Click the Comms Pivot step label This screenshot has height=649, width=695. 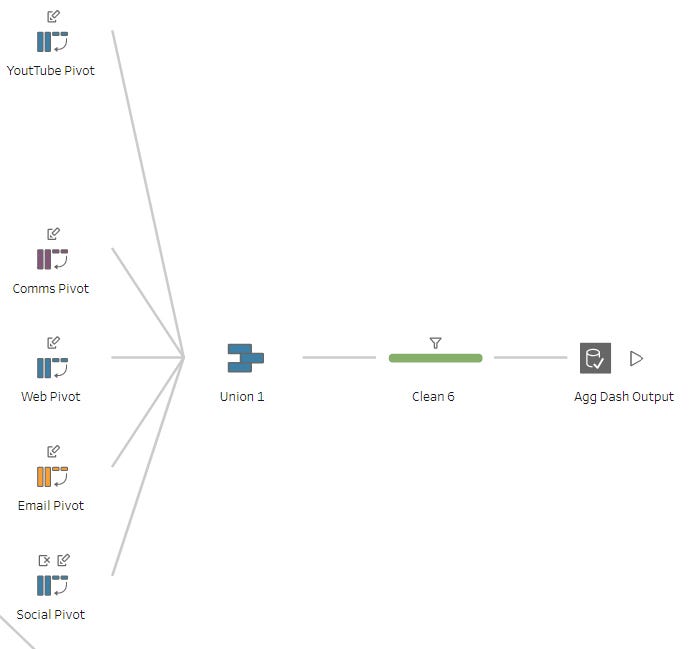(50, 289)
